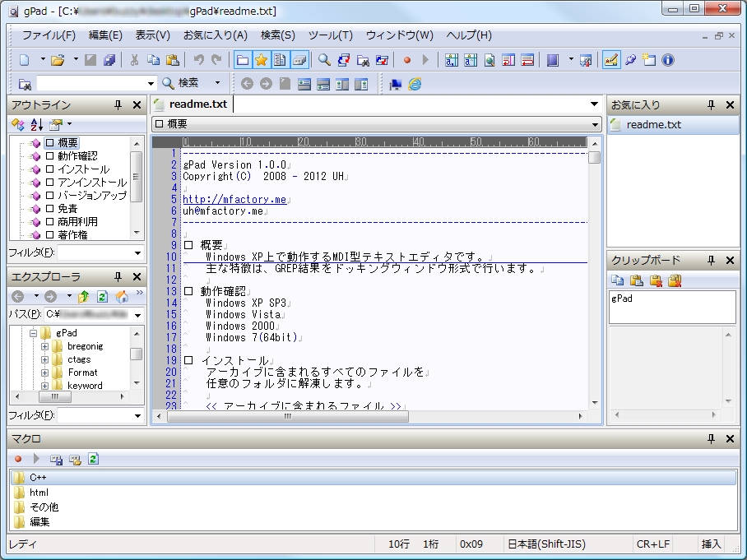Toggle auto-hide pin on マクロ panel
This screenshot has width=747, height=560.
712,439
